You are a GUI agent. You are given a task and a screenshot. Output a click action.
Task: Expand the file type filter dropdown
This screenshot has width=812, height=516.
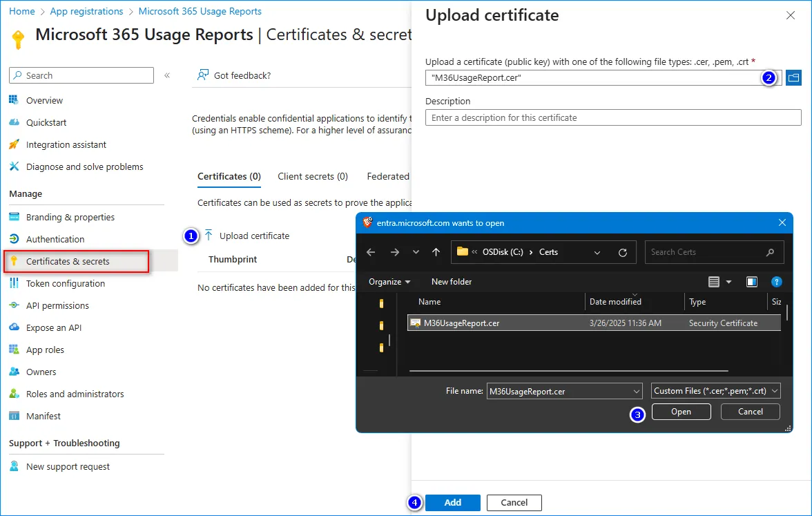pos(775,391)
